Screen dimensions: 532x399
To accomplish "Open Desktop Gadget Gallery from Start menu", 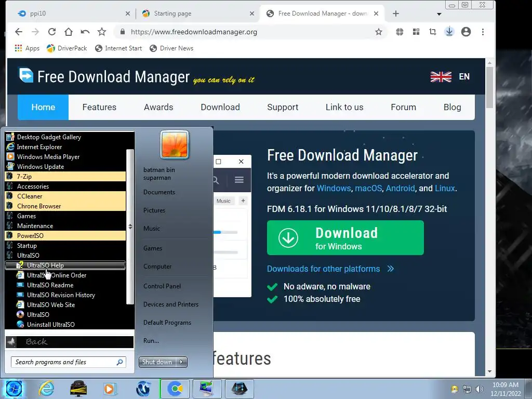I will pos(65,137).
